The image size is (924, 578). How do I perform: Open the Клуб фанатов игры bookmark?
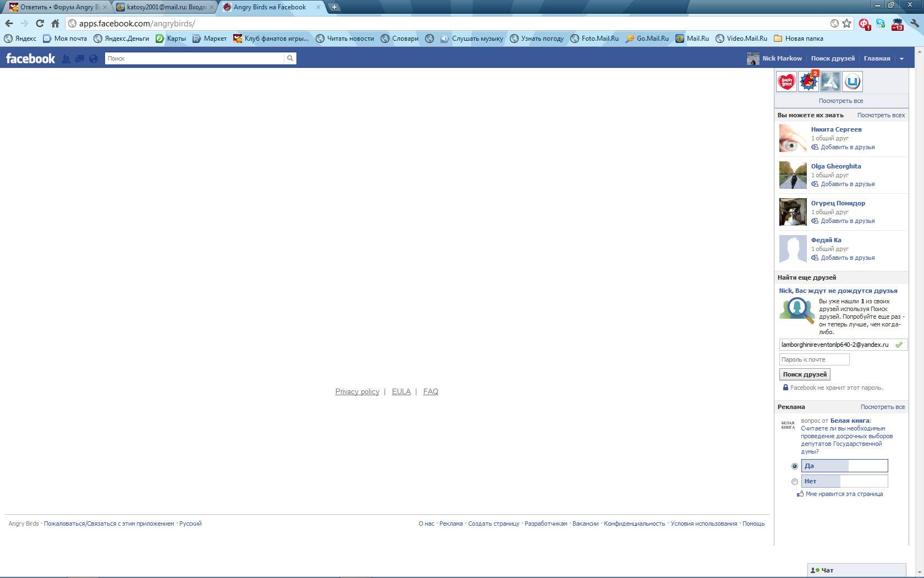click(x=271, y=39)
